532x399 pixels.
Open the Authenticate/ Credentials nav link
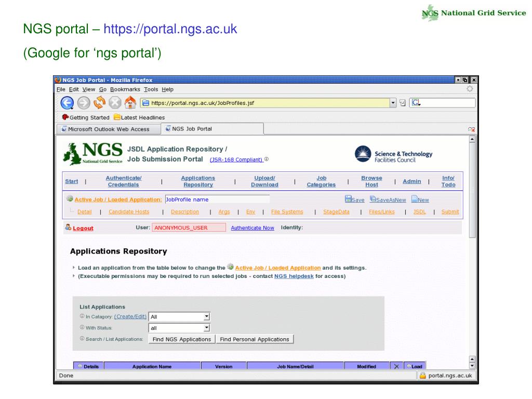[124, 181]
